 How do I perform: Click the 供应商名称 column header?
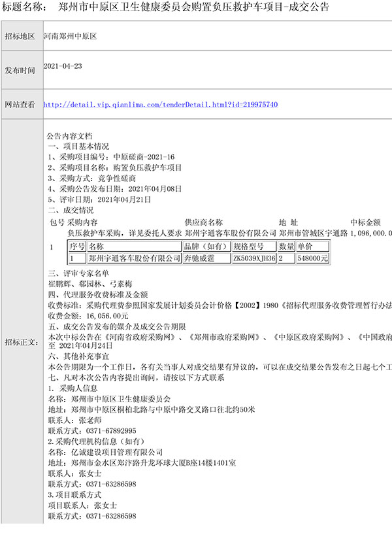point(204,222)
